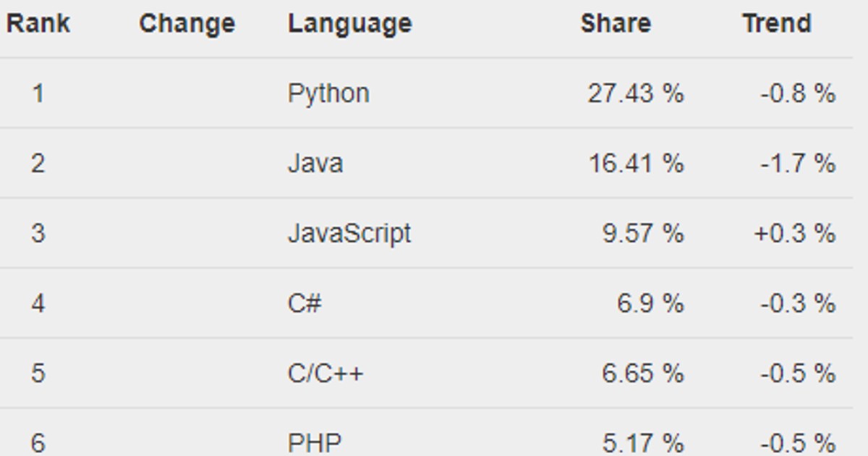
Task: Click the -0.8 % trend value
Action: click(798, 93)
